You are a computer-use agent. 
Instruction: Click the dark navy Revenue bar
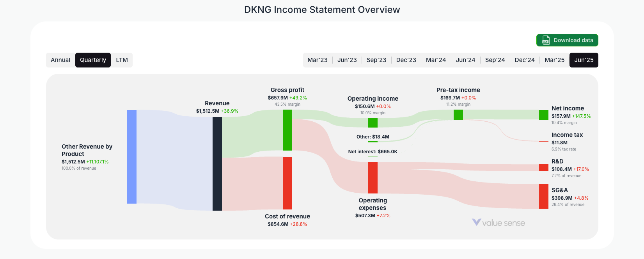pos(217,164)
